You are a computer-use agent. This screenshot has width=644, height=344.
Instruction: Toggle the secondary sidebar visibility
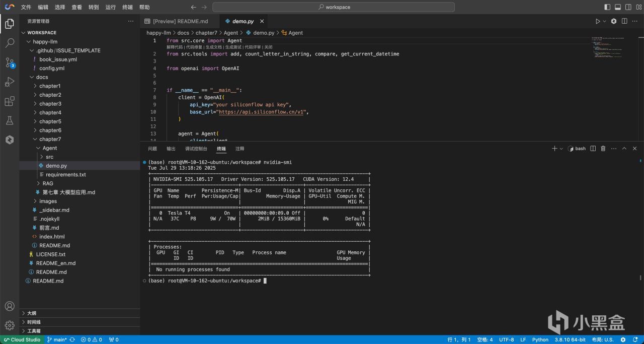[x=628, y=7]
